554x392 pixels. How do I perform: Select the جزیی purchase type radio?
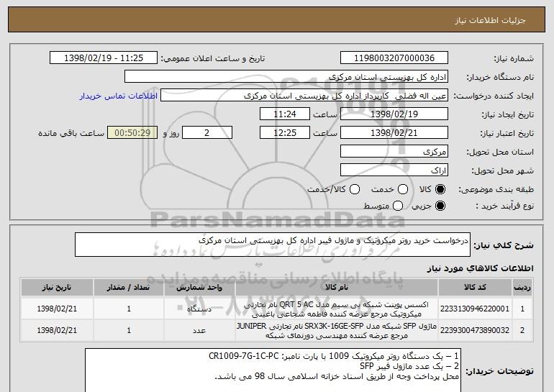[x=440, y=206]
